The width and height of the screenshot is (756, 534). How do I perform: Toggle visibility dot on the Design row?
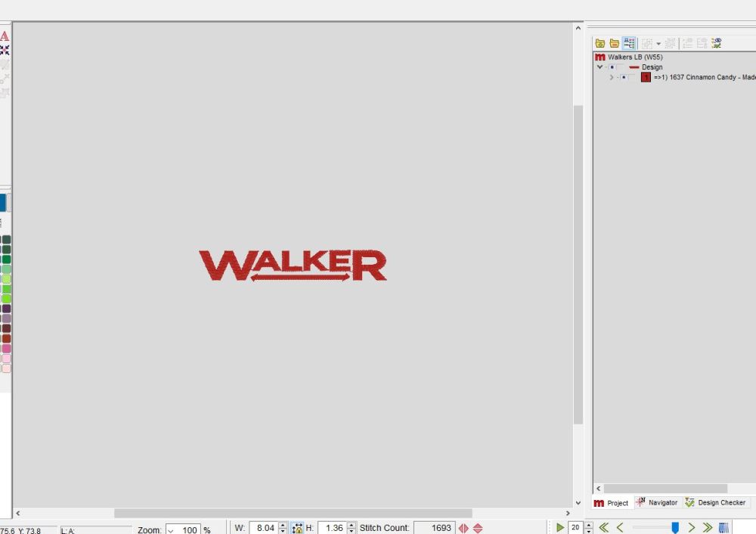(x=612, y=67)
